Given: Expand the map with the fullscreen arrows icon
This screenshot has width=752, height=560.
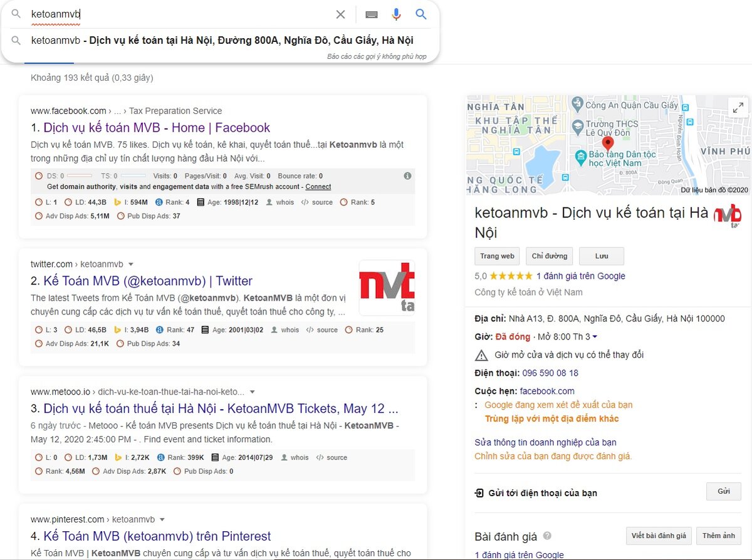Looking at the screenshot, I should [738, 107].
